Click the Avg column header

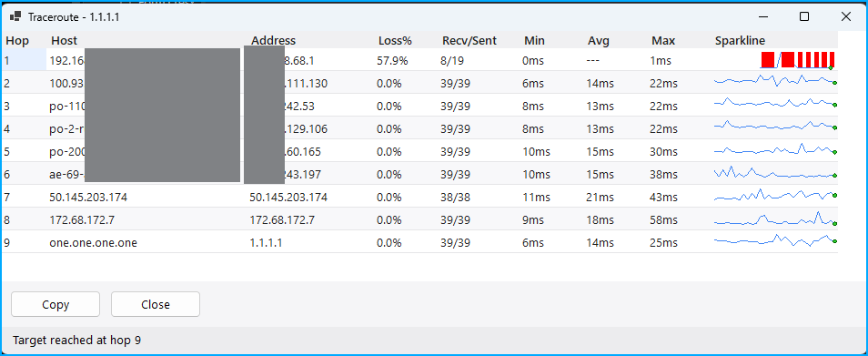(599, 40)
